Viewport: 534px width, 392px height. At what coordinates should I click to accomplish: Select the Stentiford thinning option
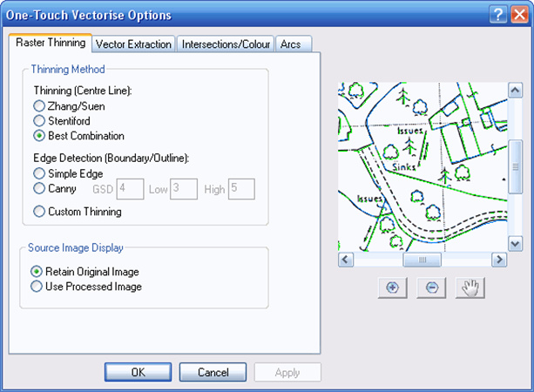tap(62, 121)
